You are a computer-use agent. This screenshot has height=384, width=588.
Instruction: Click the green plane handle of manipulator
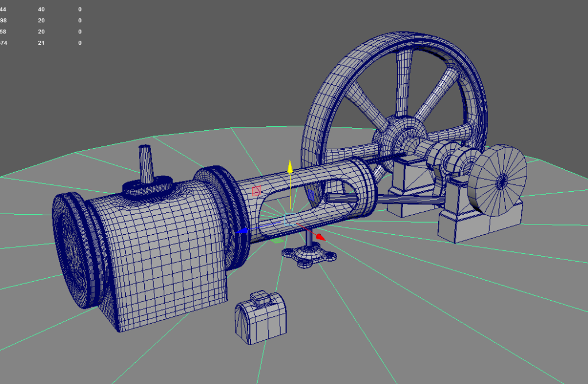pyautogui.click(x=277, y=241)
